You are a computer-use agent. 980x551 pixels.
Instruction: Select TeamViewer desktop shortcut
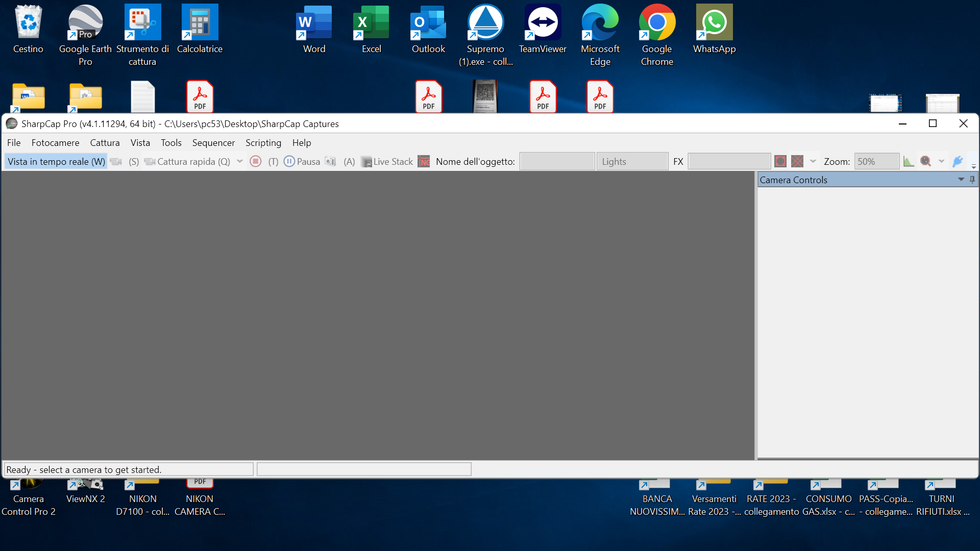[x=543, y=29]
